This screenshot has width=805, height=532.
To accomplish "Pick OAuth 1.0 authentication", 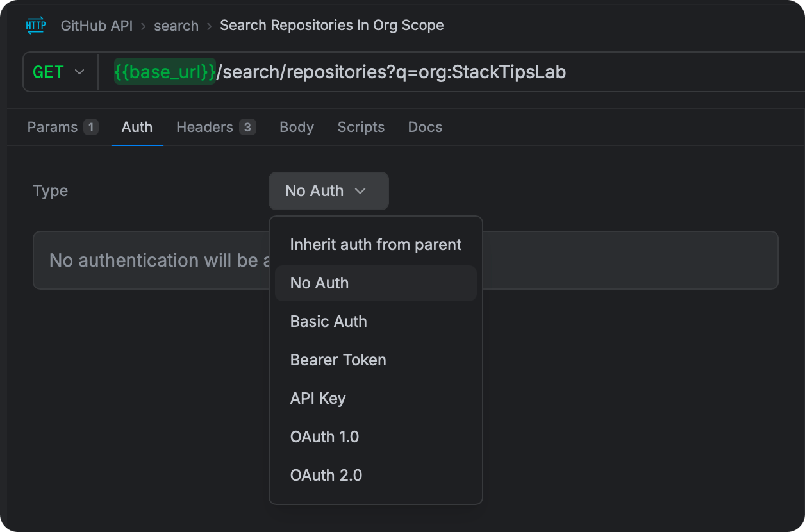I will (376, 437).
